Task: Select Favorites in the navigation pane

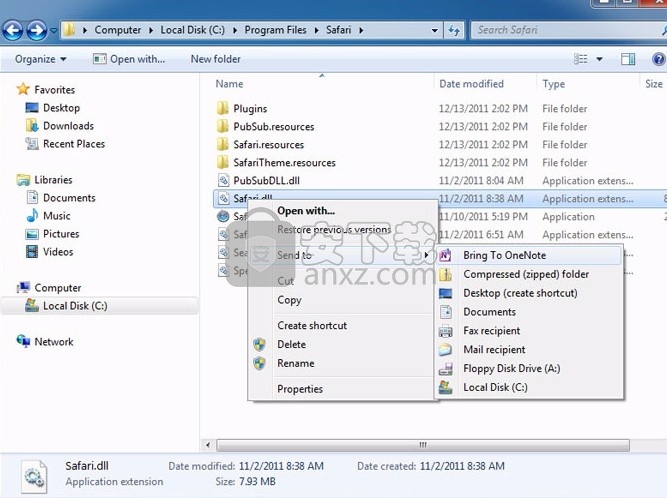Action: (x=54, y=90)
